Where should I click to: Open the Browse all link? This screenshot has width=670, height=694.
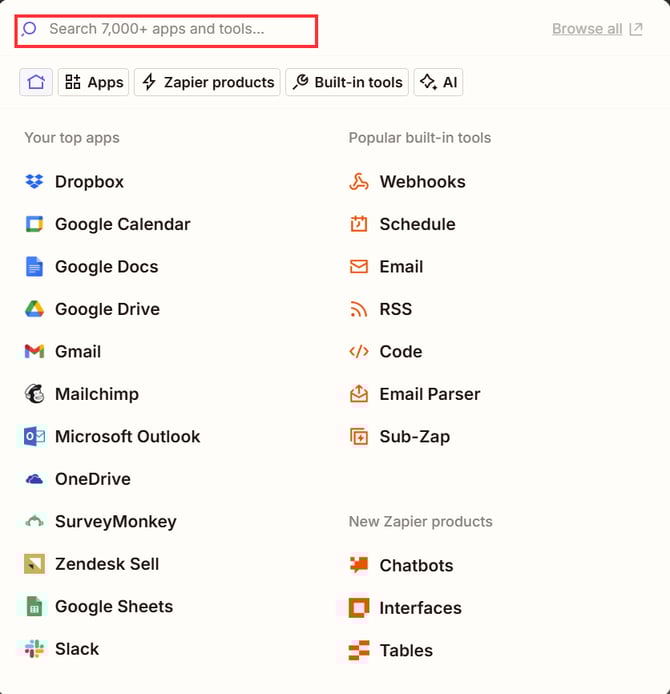coord(596,29)
